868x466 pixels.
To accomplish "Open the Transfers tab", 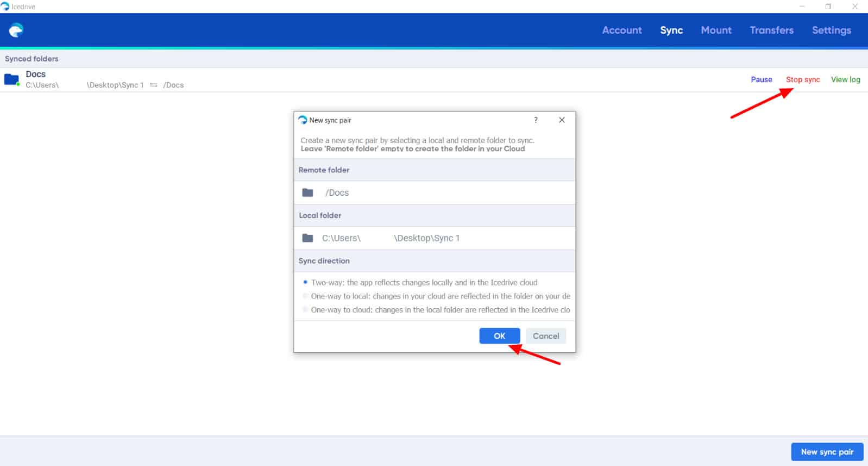I will coord(771,30).
